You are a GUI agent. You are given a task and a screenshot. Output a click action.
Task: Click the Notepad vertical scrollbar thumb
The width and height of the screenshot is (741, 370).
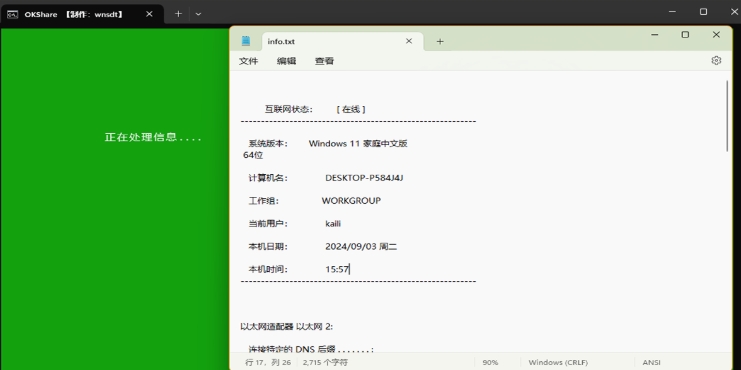[728, 116]
